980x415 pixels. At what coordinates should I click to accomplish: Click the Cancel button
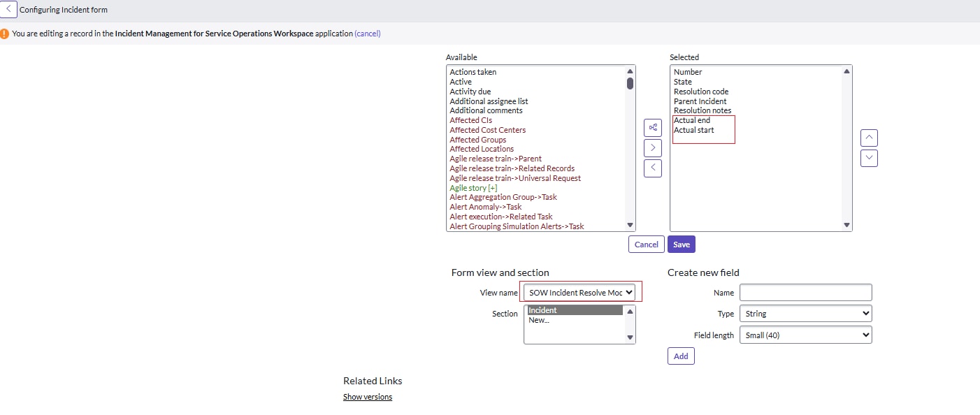646,245
